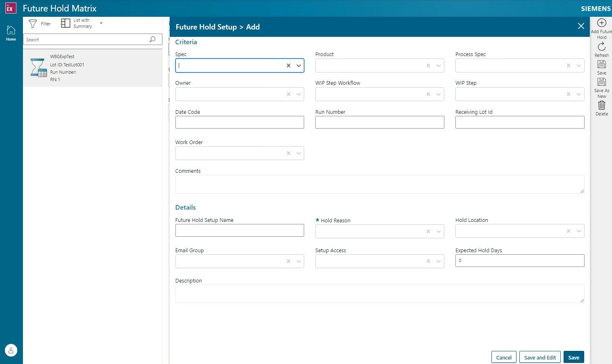Open the Work Order dropdown
This screenshot has height=364, width=612.
point(298,153)
